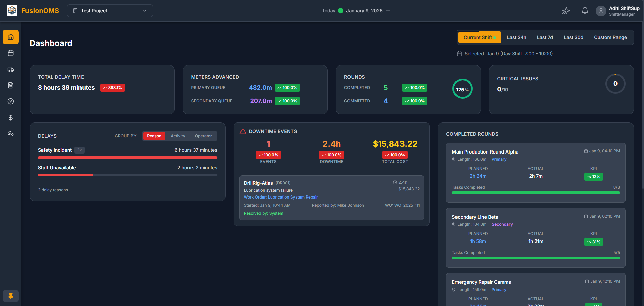Open the AI sparkles assistant icon
Screen dimensions: 644x306
tap(566, 11)
